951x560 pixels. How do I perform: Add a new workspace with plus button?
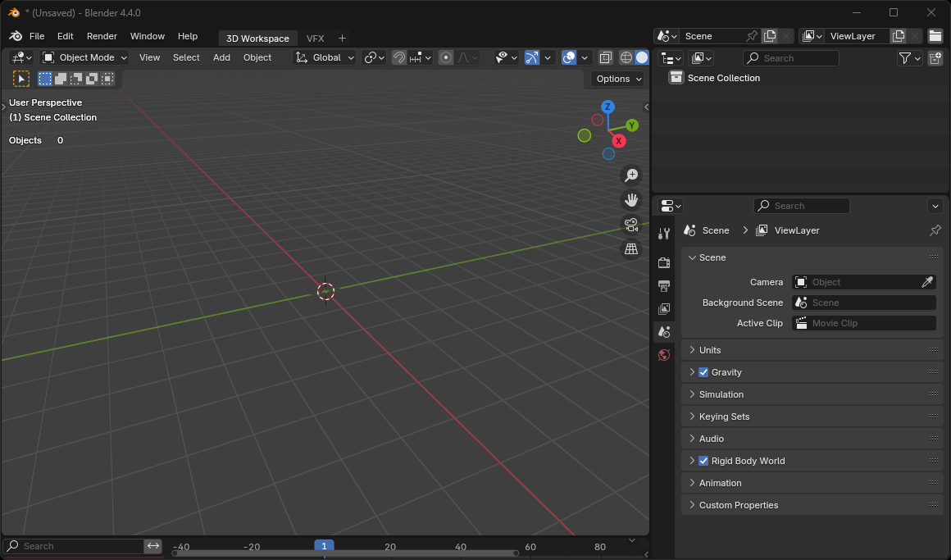pos(342,39)
